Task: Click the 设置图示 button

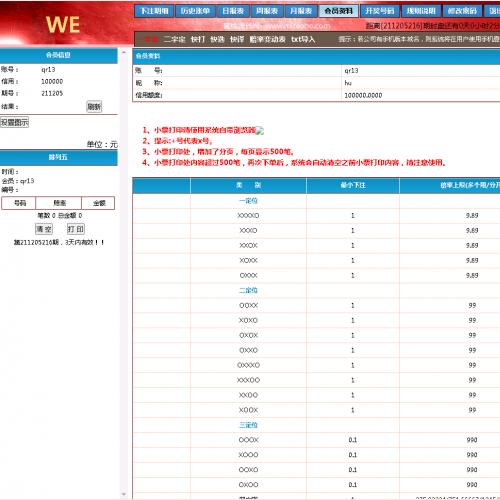Action: click(x=14, y=122)
